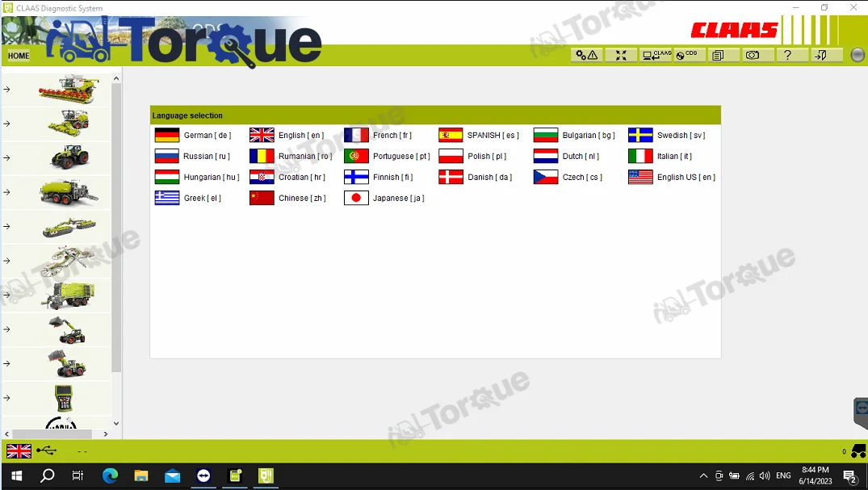Select Swedish [sv] language
This screenshot has width=868, height=490.
[667, 135]
